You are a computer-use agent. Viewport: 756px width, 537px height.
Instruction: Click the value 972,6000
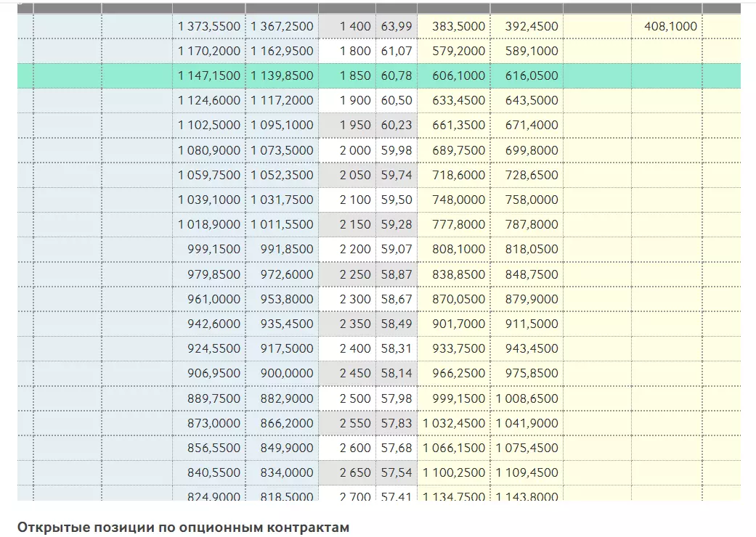coord(287,274)
